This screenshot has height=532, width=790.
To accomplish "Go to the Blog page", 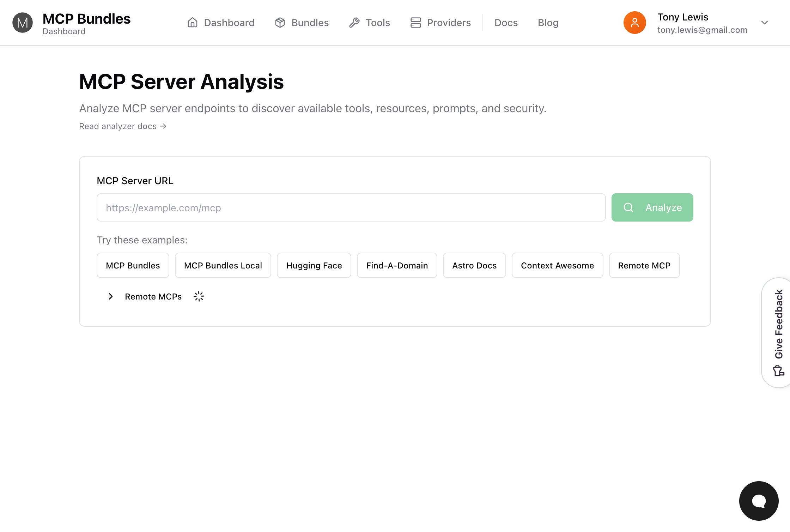I will click(548, 23).
